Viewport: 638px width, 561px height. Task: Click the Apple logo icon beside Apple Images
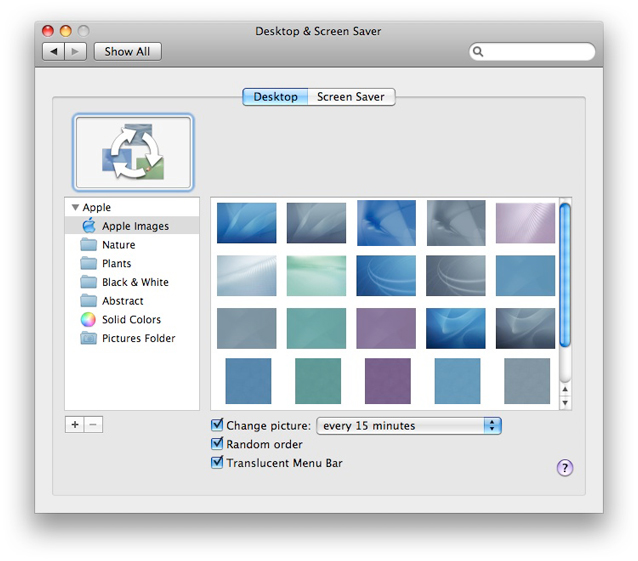(x=88, y=225)
